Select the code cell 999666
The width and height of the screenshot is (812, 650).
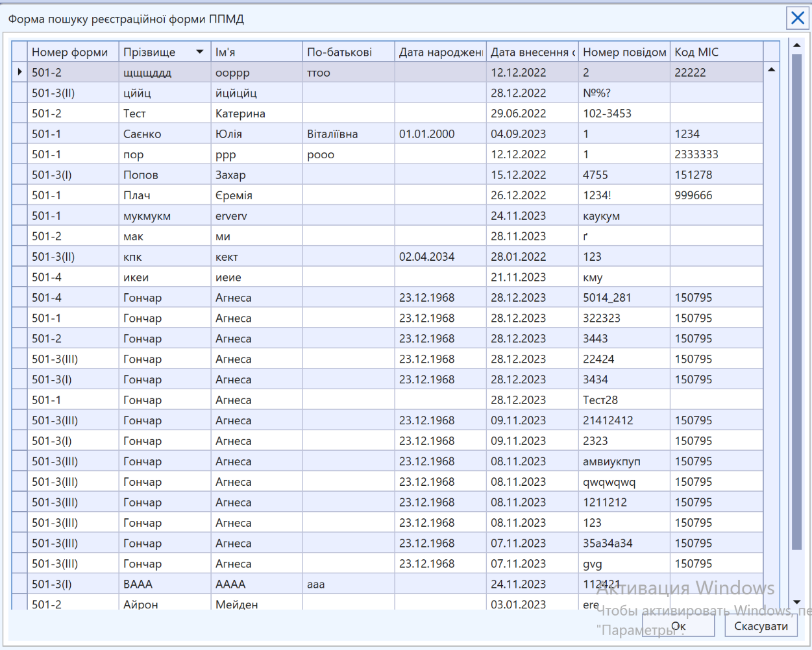[717, 195]
